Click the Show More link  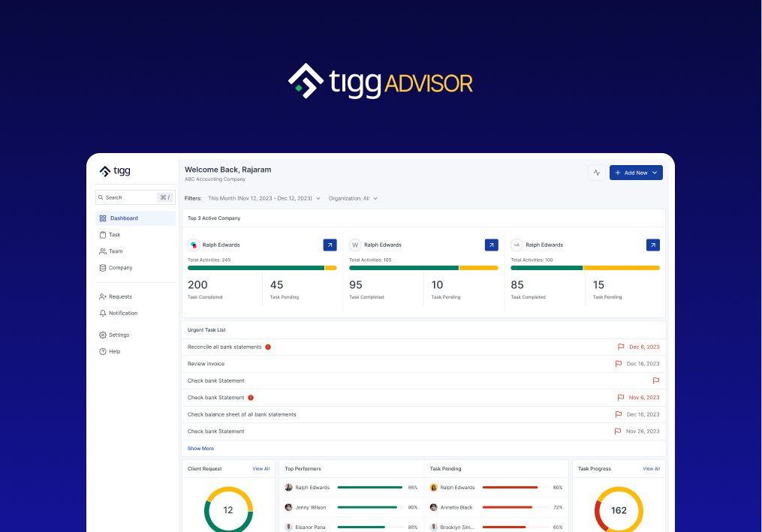[x=200, y=449]
